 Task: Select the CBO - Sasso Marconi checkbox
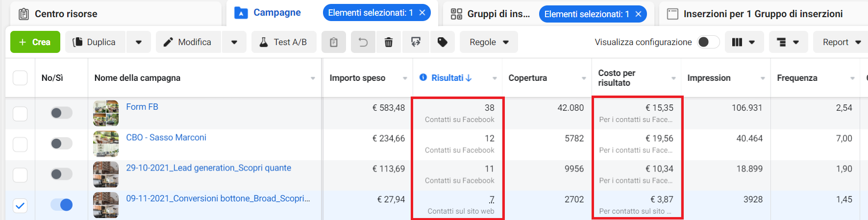tap(20, 144)
